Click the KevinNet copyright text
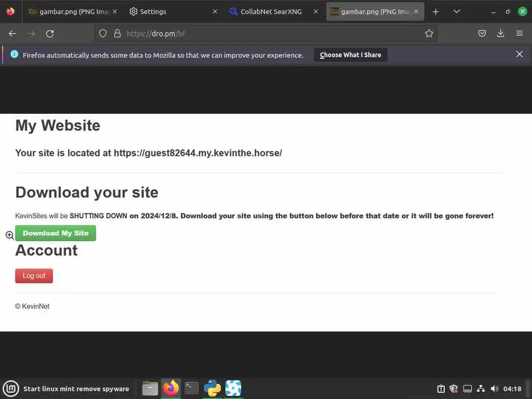The width and height of the screenshot is (532, 399). tap(32, 307)
